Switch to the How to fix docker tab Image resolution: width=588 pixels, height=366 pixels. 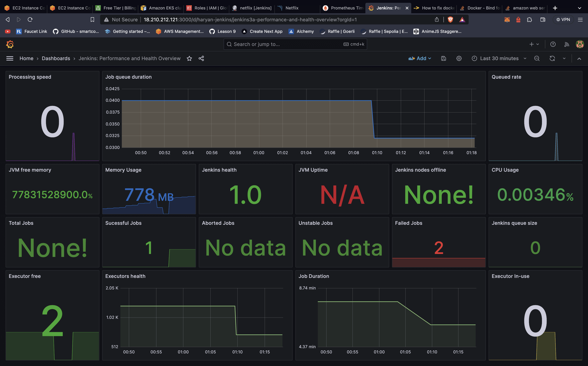tap(434, 8)
